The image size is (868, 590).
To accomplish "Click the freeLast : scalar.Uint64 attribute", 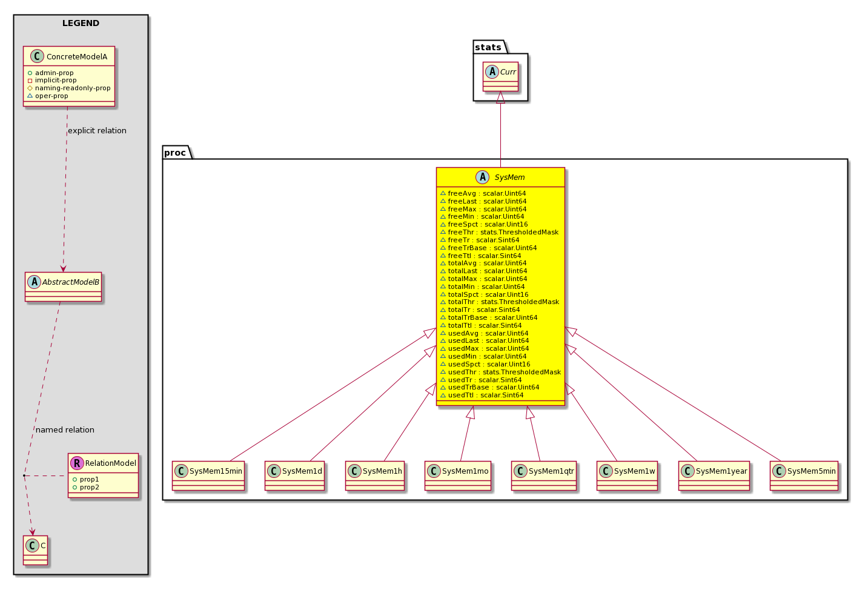I will (487, 201).
